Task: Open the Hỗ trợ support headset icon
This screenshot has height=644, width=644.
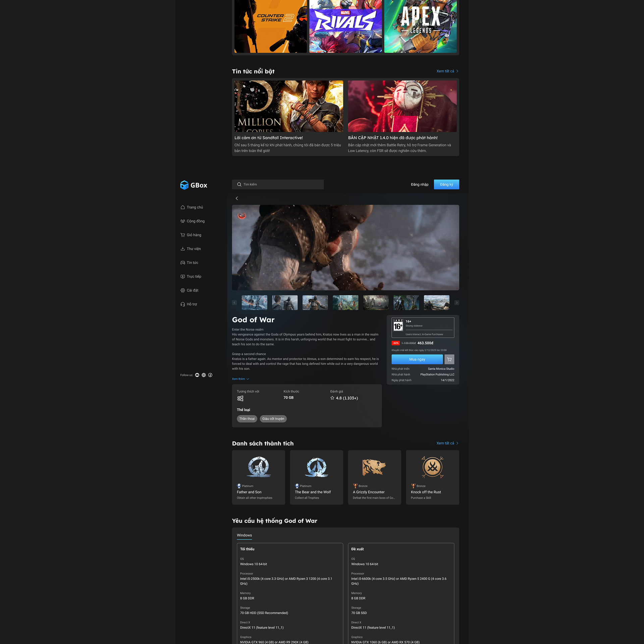Action: click(x=182, y=304)
